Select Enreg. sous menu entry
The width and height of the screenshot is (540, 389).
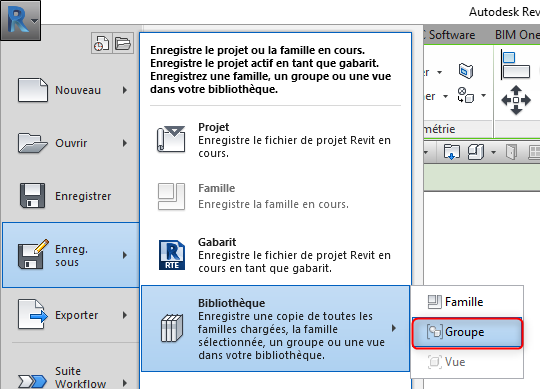click(x=71, y=255)
